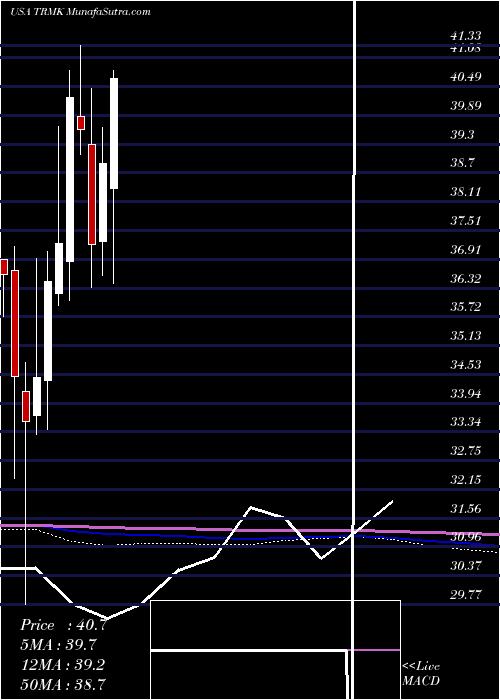This screenshot has width=500, height=700.
Task: Click the 5MA : 39.7 readout
Action: [x=58, y=645]
